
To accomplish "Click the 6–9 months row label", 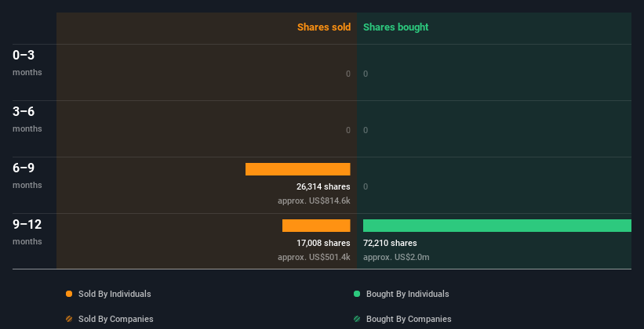I will click(x=27, y=175).
